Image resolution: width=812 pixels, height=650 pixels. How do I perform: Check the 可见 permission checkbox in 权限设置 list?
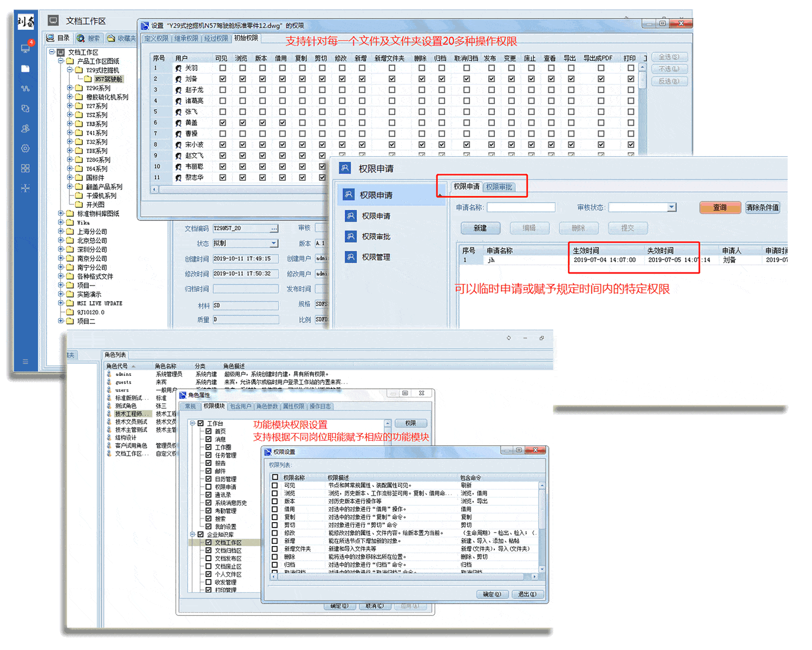(x=275, y=485)
